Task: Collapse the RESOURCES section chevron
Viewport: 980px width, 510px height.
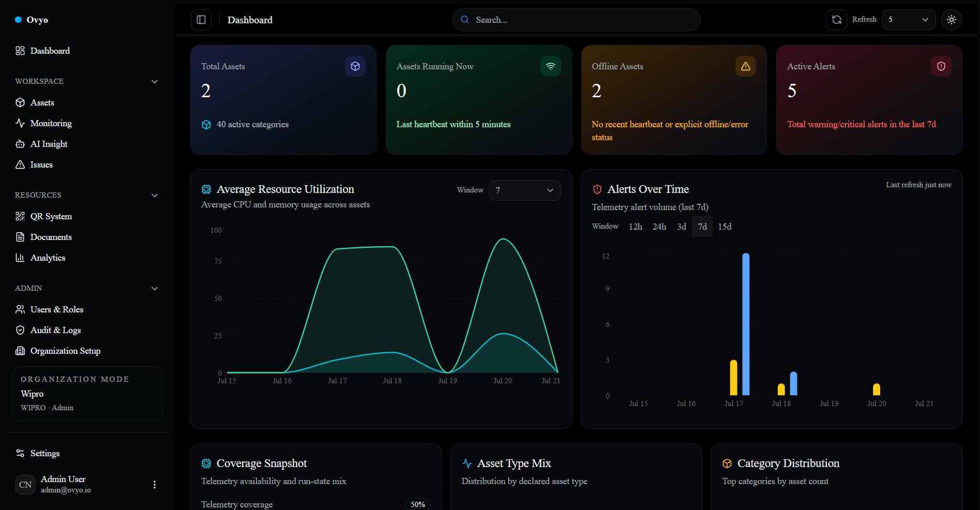Action: coord(155,196)
